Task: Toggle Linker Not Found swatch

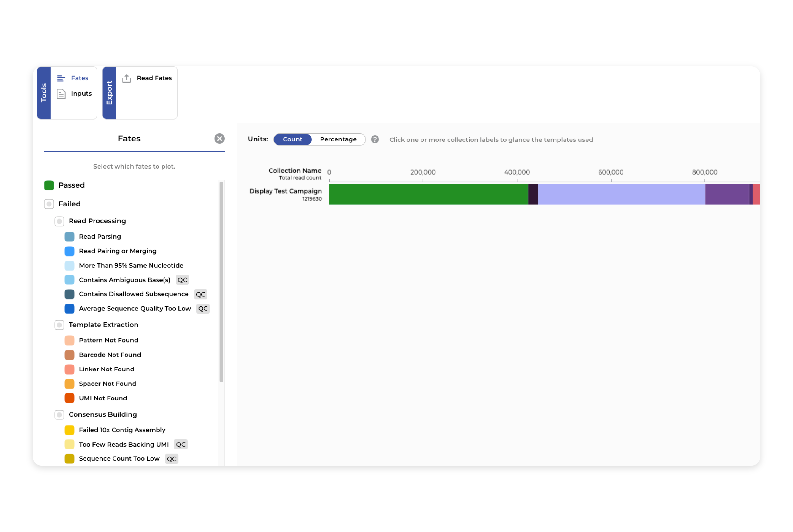Action: 70,369
